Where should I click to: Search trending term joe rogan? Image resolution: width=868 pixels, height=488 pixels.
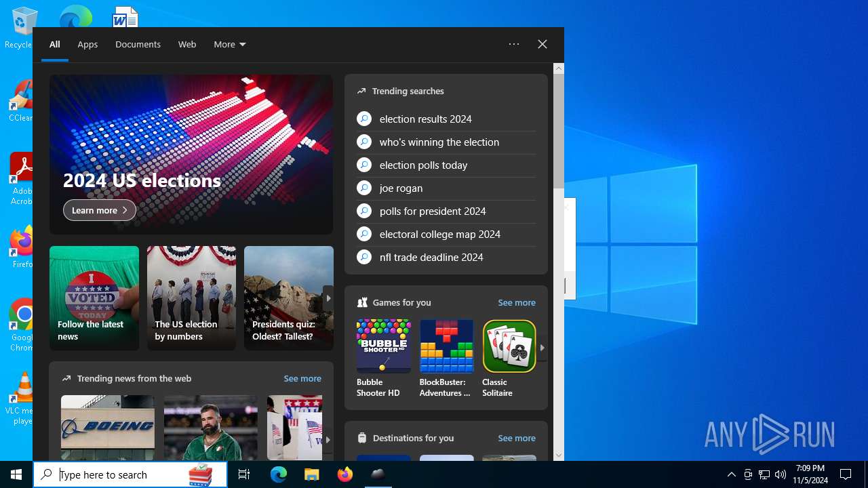coord(446,188)
